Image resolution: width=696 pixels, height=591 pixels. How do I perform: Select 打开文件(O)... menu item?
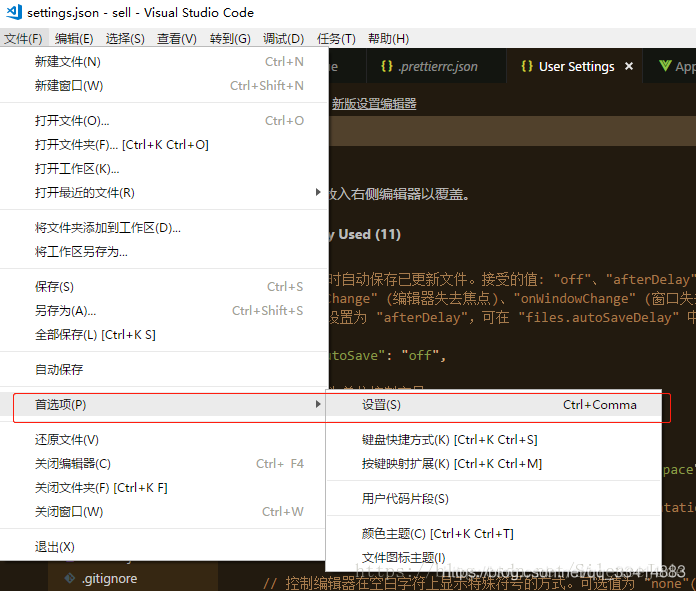click(164, 120)
